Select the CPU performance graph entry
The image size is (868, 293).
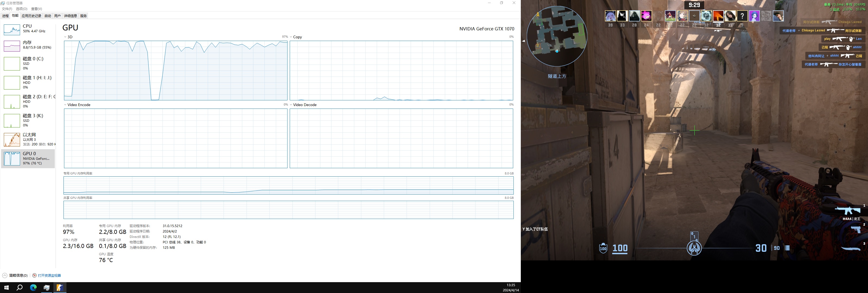[x=28, y=29]
